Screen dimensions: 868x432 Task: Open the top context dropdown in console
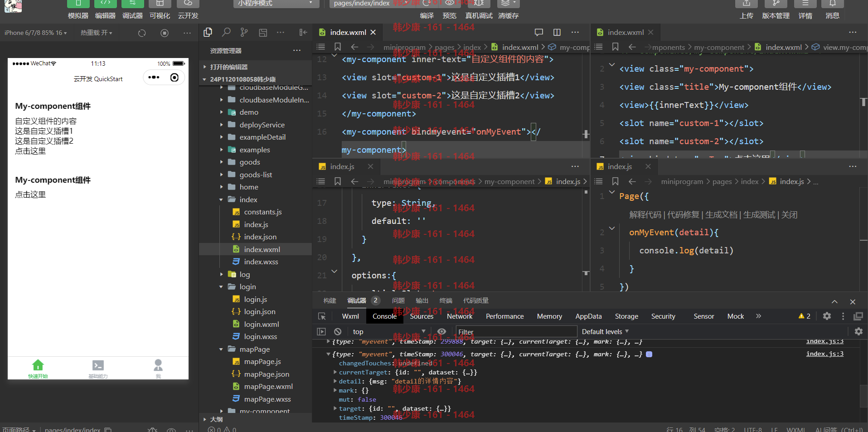(389, 331)
